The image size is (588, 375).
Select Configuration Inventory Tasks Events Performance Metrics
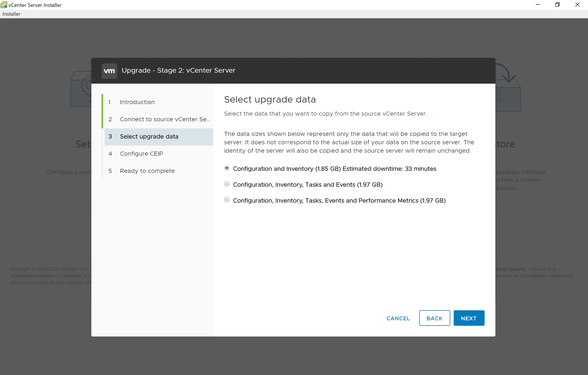[x=227, y=200]
